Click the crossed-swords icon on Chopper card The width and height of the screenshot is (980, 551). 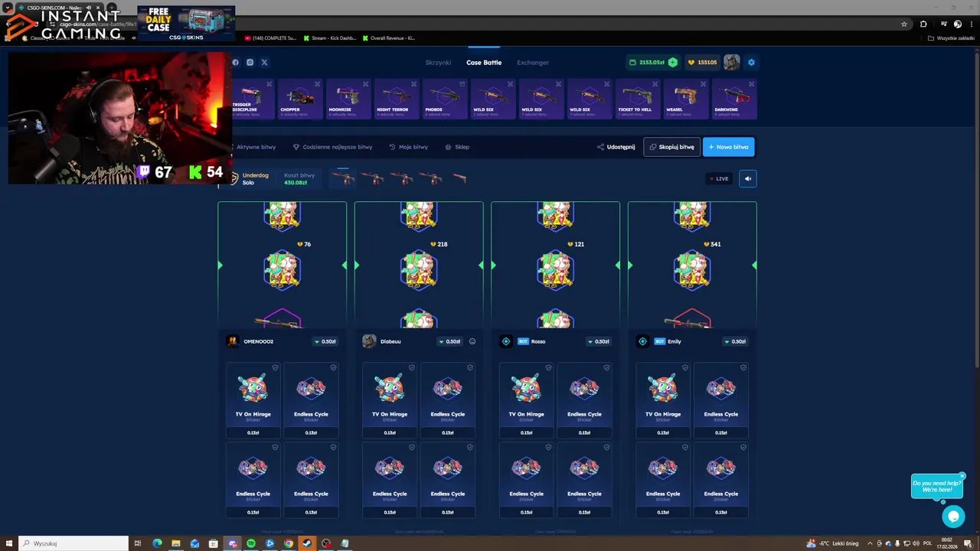[x=318, y=84]
